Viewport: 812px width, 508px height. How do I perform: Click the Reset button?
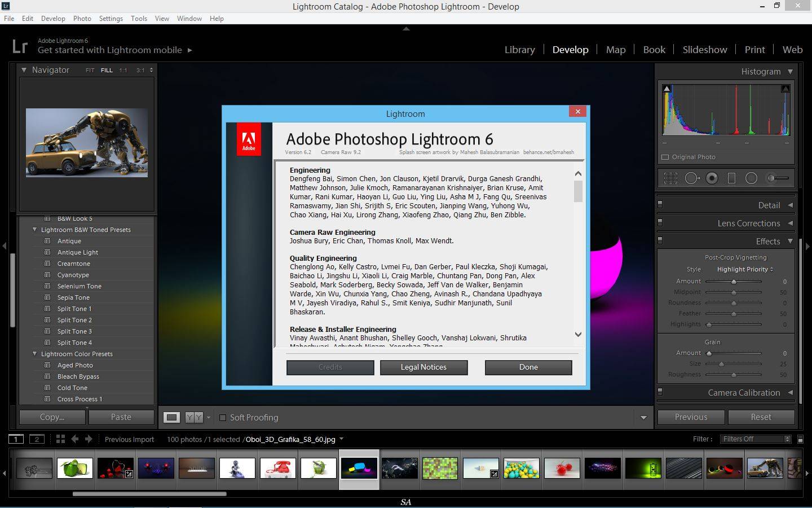pos(761,417)
